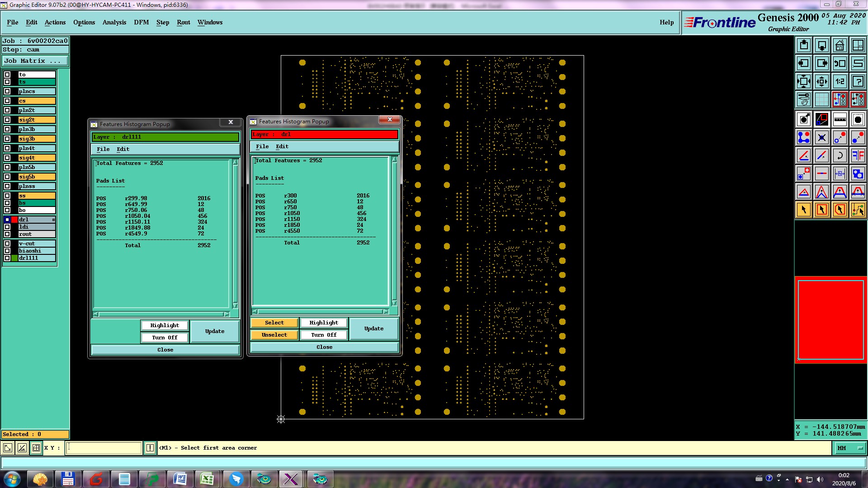Open the DFM menu
The image size is (868, 488).
tap(141, 22)
